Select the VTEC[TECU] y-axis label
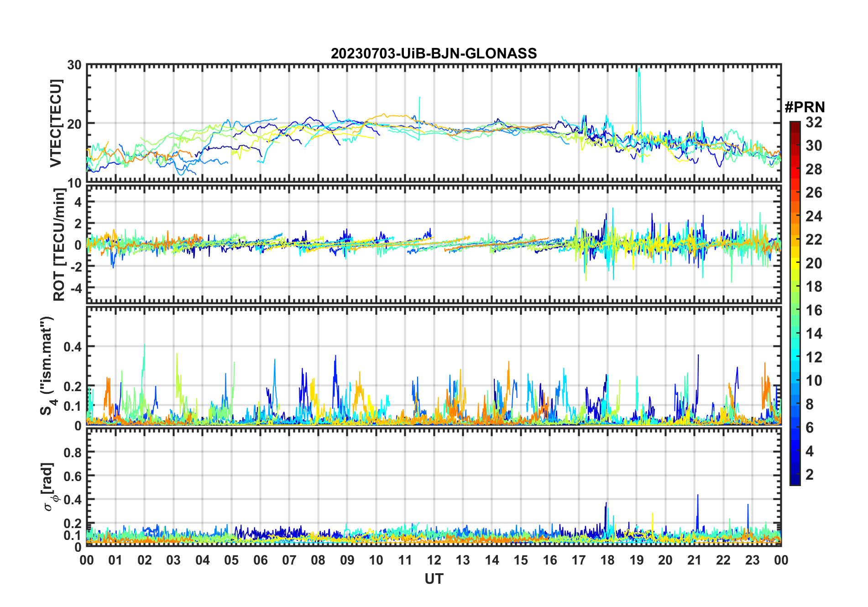This screenshot has height=607, width=868. click(x=56, y=123)
